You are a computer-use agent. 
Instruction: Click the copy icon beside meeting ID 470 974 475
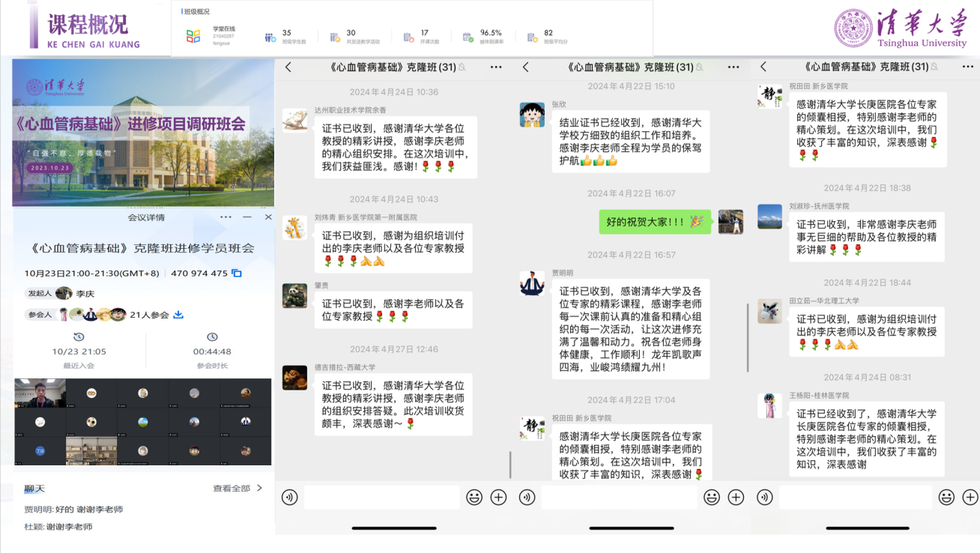236,274
